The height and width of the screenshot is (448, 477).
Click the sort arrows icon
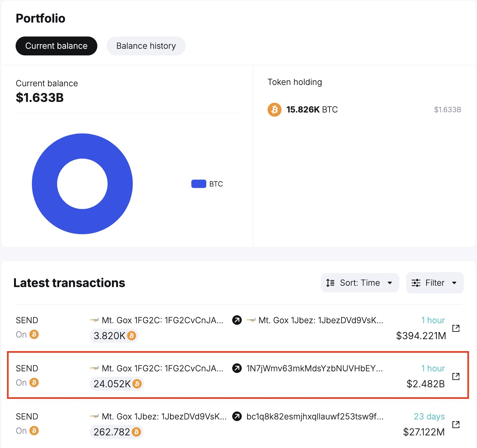coord(330,283)
